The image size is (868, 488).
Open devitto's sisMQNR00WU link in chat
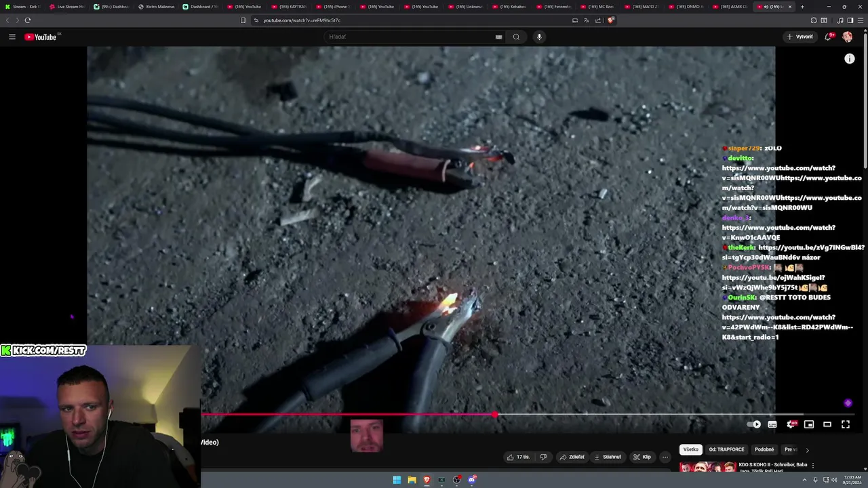tap(791, 188)
